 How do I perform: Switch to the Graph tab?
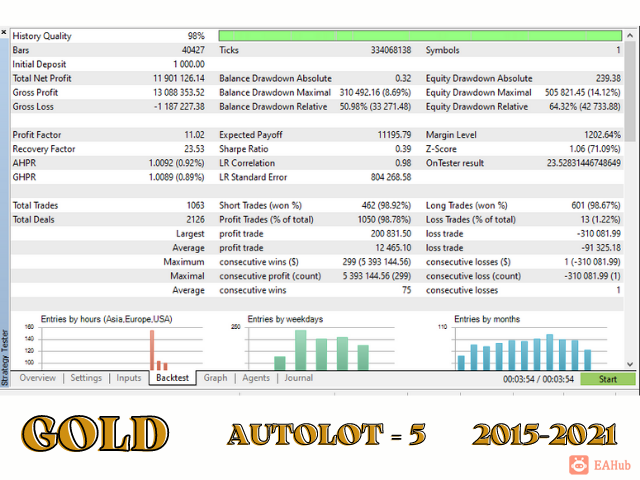[216, 378]
